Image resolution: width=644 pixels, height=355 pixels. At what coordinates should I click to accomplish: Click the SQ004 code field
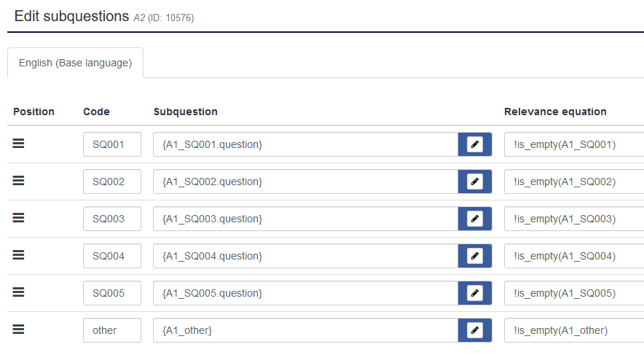pos(111,256)
